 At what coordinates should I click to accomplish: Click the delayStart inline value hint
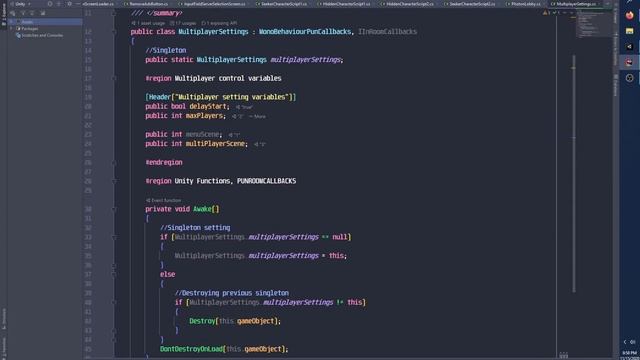tap(244, 107)
